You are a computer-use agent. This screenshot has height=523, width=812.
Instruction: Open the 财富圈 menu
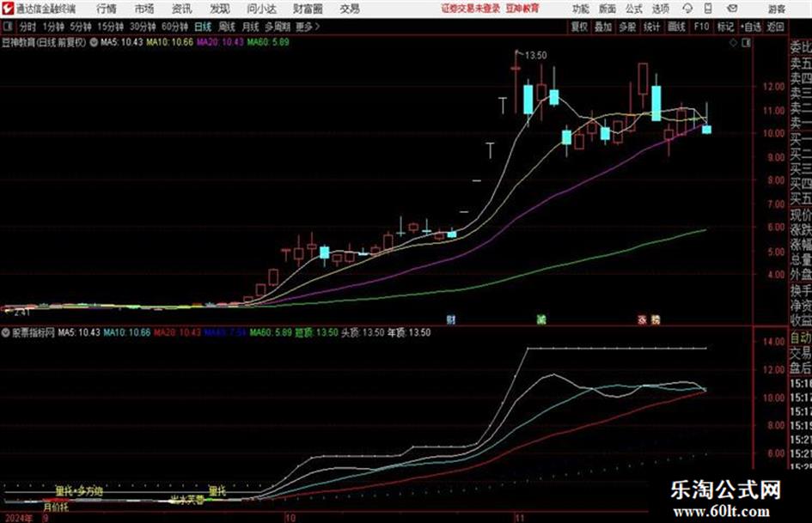(x=308, y=9)
